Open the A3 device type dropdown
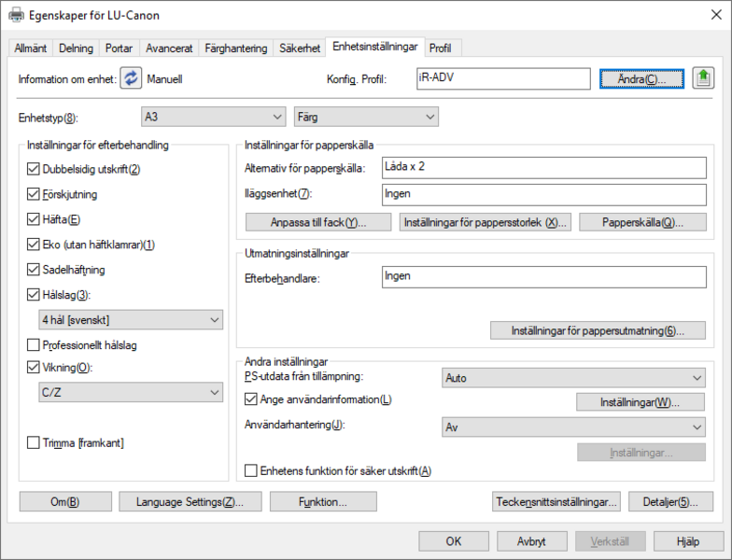 point(213,117)
